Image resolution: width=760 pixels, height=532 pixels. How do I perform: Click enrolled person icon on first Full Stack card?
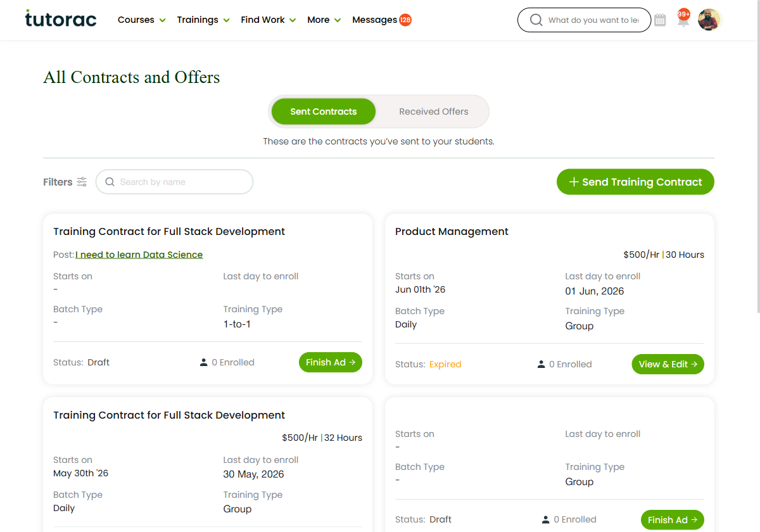[x=203, y=362]
